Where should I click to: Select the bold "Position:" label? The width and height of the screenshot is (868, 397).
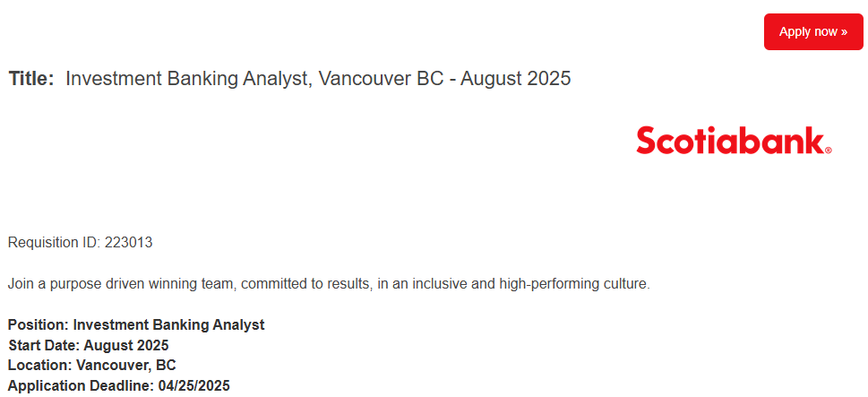coord(39,325)
